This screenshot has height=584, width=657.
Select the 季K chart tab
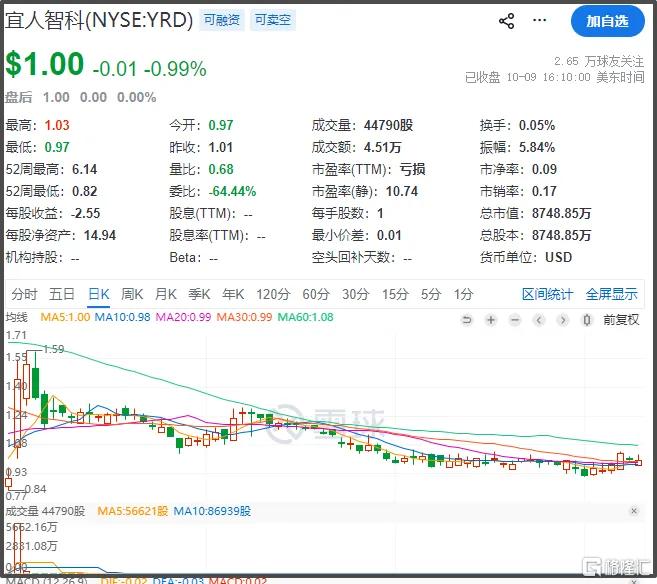point(199,294)
